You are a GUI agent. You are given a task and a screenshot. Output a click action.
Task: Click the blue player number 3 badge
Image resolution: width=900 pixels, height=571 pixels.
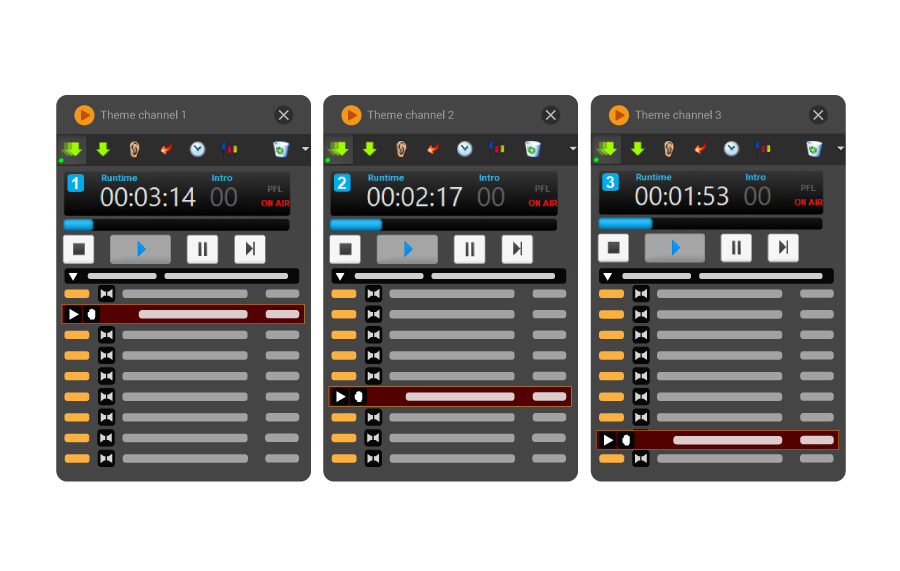point(610,182)
